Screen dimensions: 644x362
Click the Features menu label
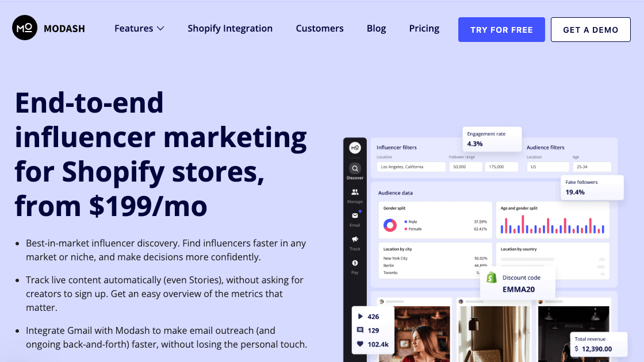(134, 28)
